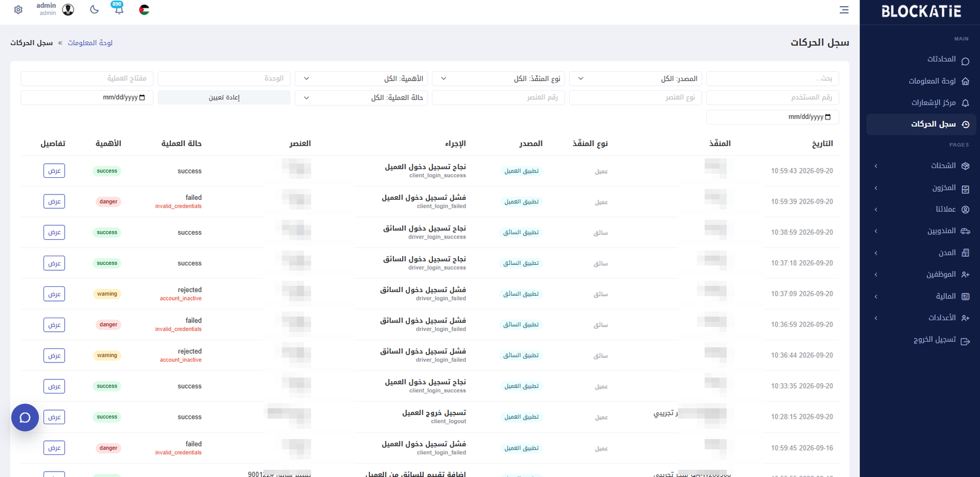
Task: Expand the الشحنات submenu chevron
Action: (x=876, y=166)
